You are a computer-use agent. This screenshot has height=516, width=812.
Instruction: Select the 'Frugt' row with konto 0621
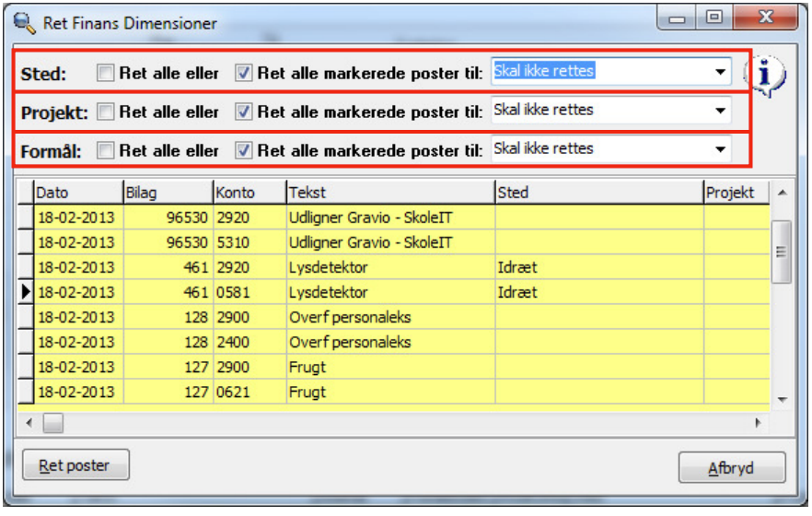(x=368, y=392)
